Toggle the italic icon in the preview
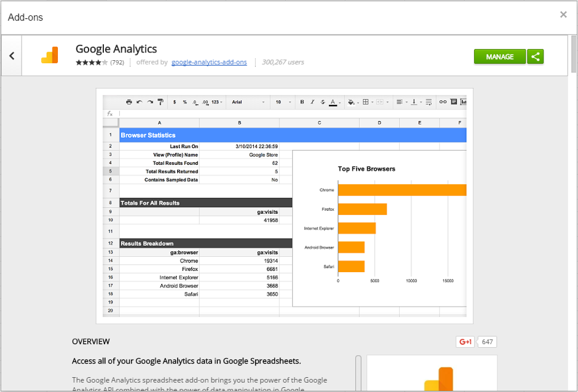Screen dimensions: 578x392 pyautogui.click(x=312, y=102)
